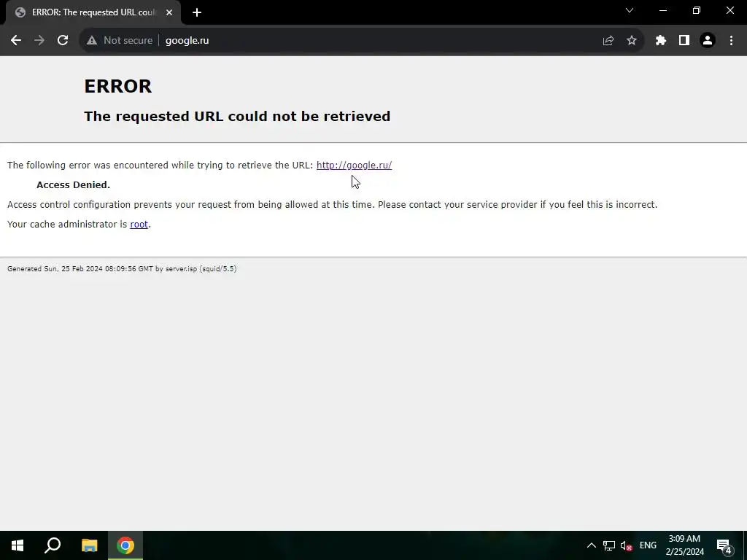Open the tab search chevron
Screen dimensions: 747x560
(630, 10)
